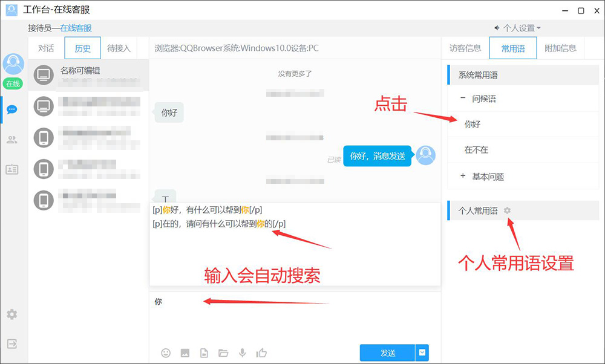
Task: Click the thumbs-up rating icon
Action: click(x=261, y=353)
